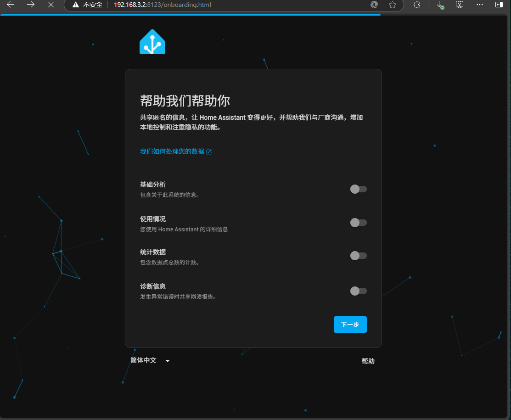The height and width of the screenshot is (420, 511).
Task: Enable the 使用情况 toggle
Action: 358,223
